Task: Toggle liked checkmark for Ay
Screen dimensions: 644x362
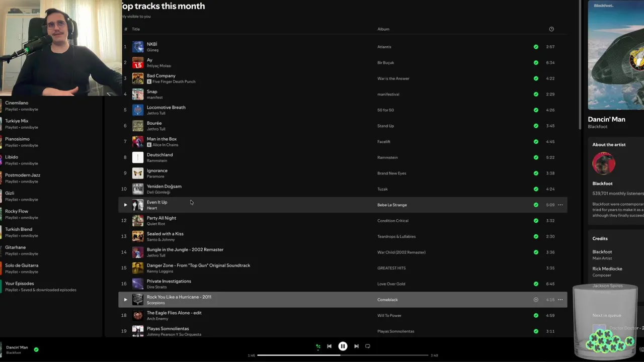Action: tap(536, 62)
